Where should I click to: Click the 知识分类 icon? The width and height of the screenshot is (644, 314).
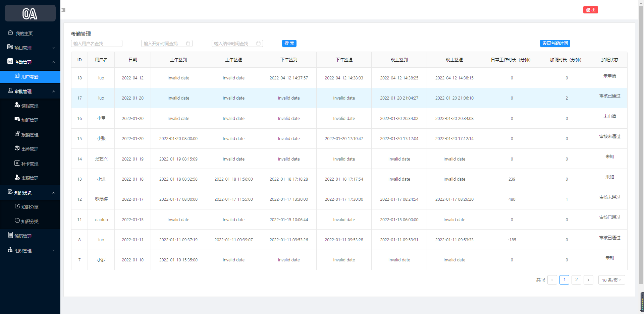17,221
